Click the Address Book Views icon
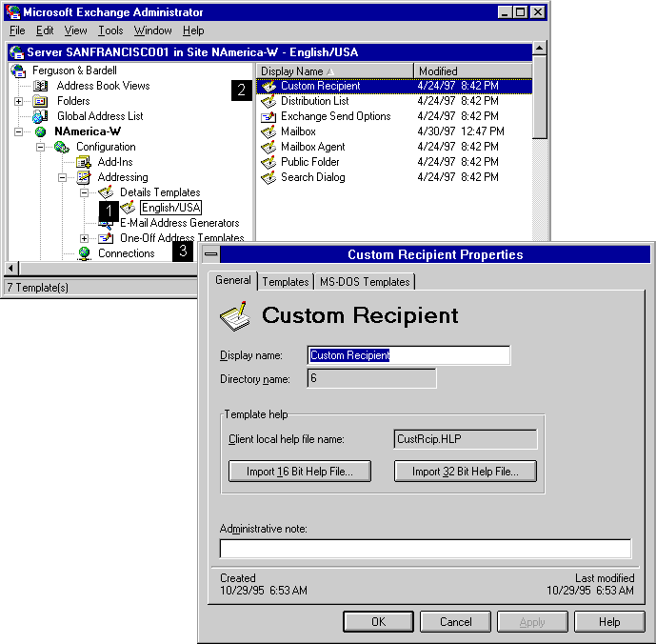Screen dimensions: 656x644 click(x=41, y=86)
